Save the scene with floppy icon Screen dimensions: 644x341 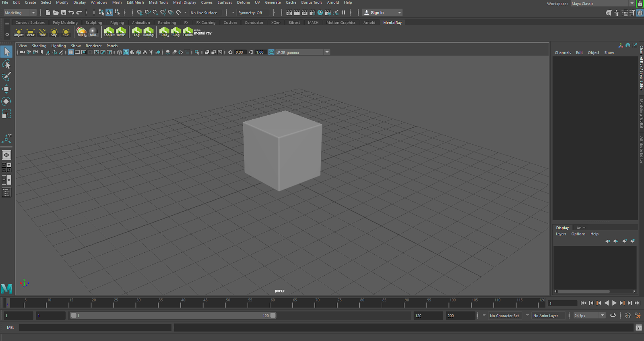[64, 12]
